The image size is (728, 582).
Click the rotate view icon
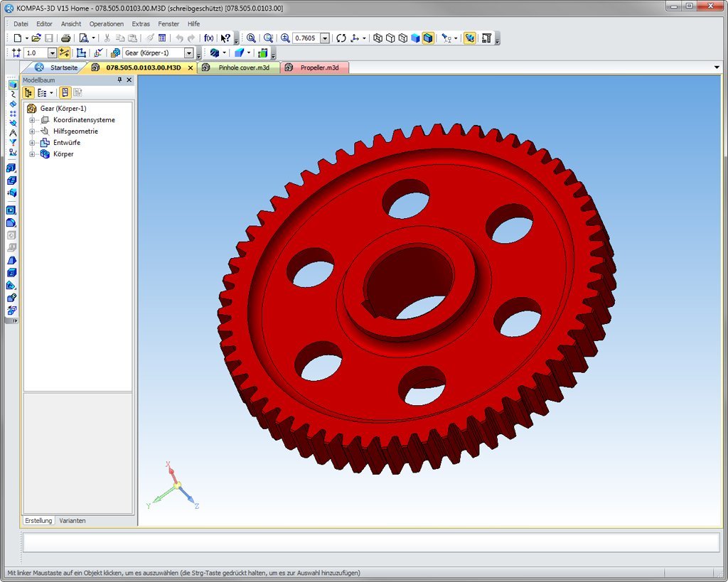point(341,38)
